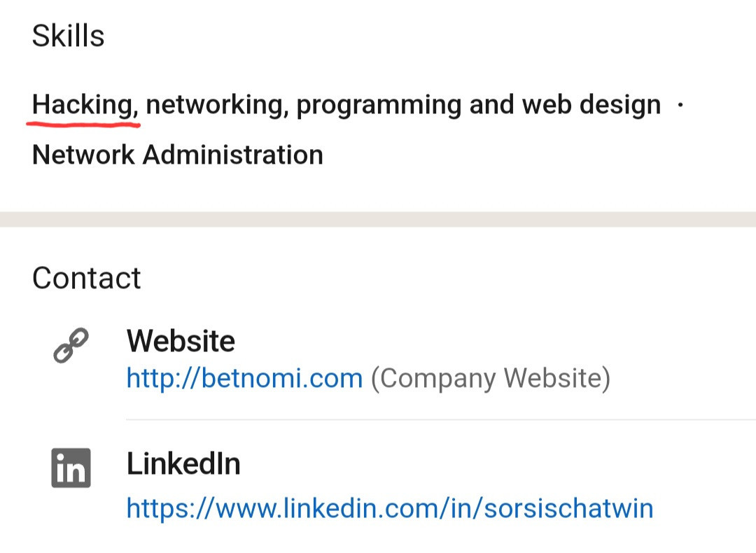
Task: Click the Contact section heading
Action: [x=86, y=278]
